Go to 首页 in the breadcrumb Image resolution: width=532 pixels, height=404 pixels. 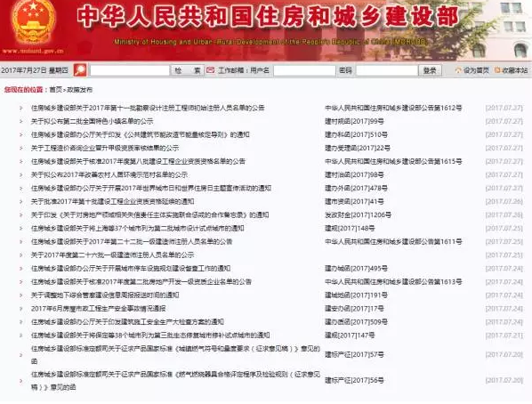coord(56,90)
